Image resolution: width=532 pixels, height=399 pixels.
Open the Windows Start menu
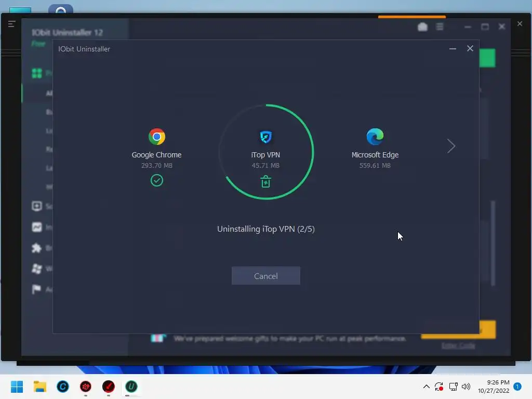(x=17, y=387)
